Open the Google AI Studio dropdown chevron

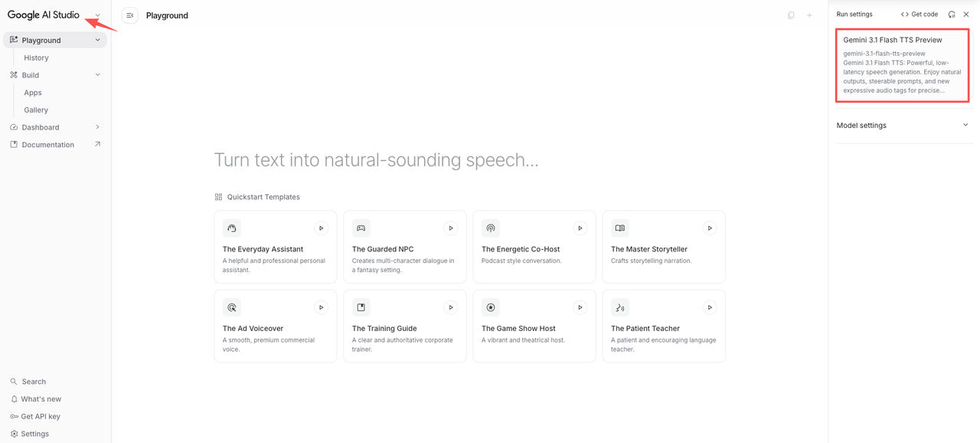97,15
